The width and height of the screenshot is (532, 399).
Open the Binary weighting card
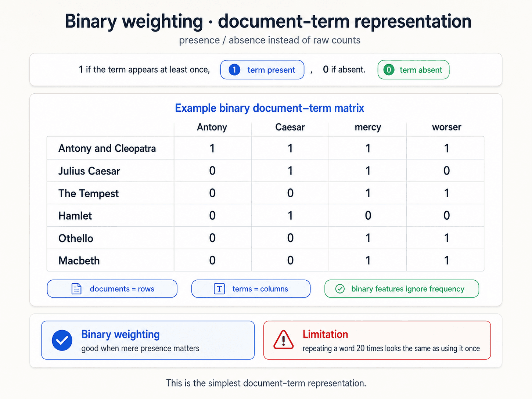[x=148, y=340]
